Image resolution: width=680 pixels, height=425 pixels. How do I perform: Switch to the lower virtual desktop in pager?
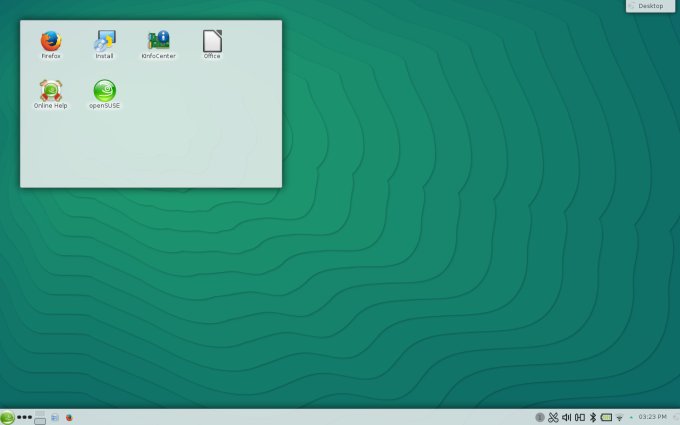(x=40, y=421)
